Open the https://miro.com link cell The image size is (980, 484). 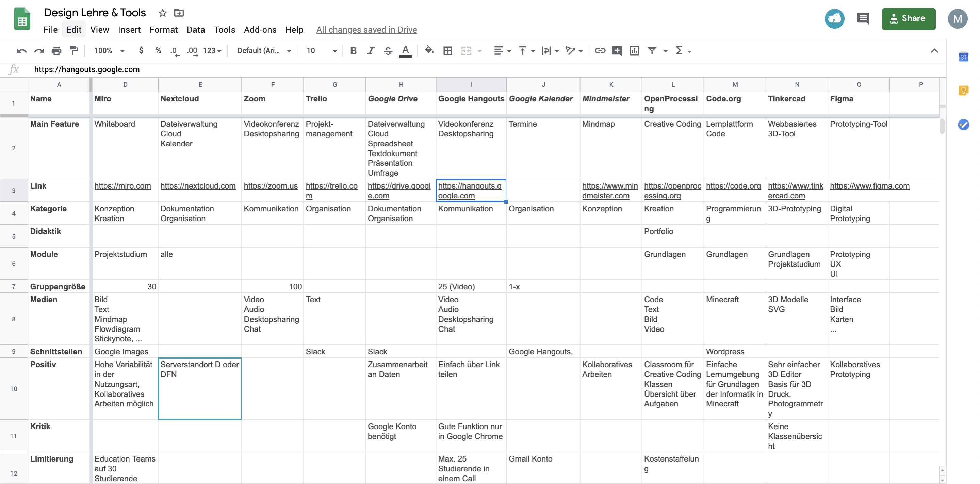[122, 186]
